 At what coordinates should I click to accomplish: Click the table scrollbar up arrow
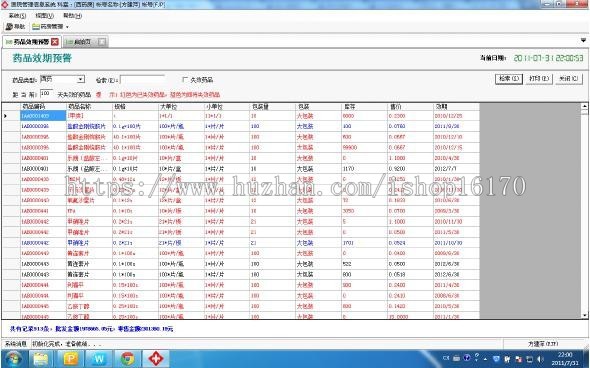(584, 106)
